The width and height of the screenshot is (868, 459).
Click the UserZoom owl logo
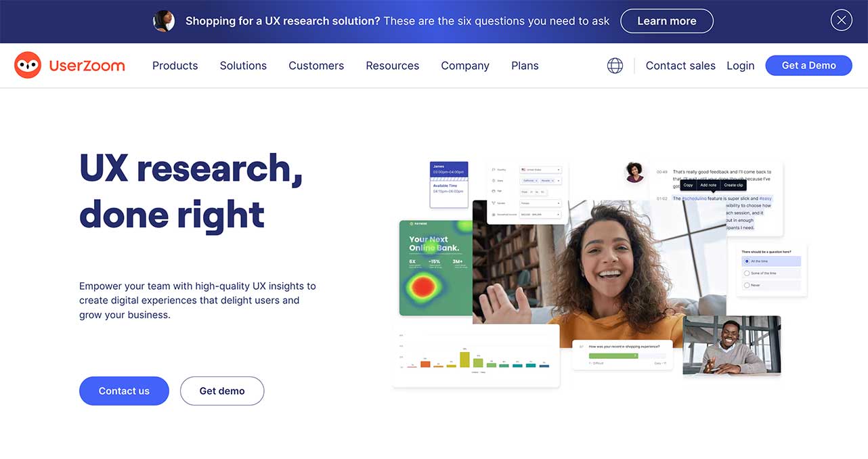coord(28,65)
